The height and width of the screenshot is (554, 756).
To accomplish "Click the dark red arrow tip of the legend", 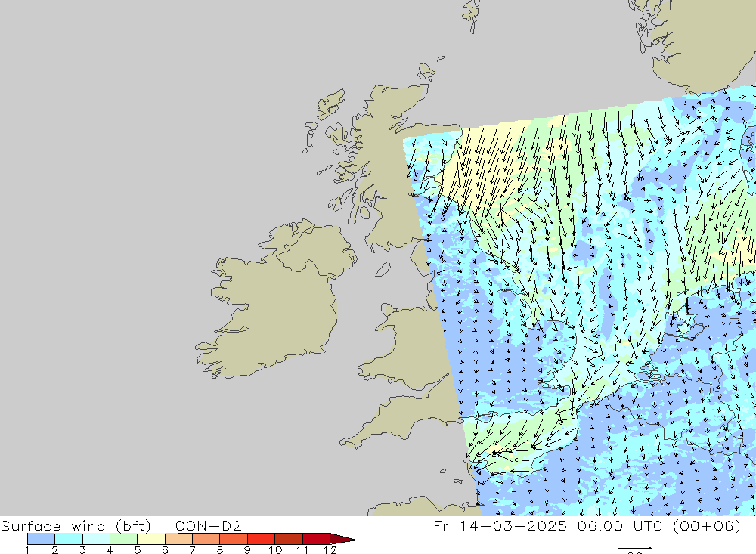I will 343,539.
